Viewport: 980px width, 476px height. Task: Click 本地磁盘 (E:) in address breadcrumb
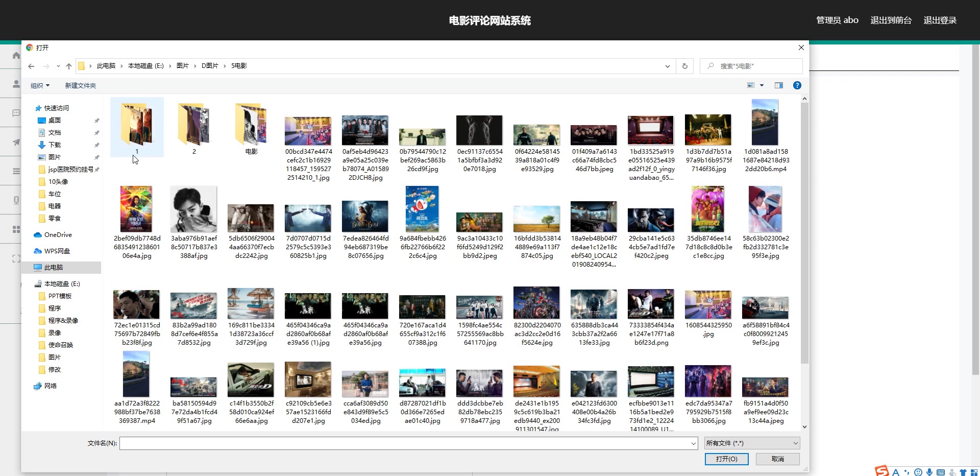(x=146, y=66)
